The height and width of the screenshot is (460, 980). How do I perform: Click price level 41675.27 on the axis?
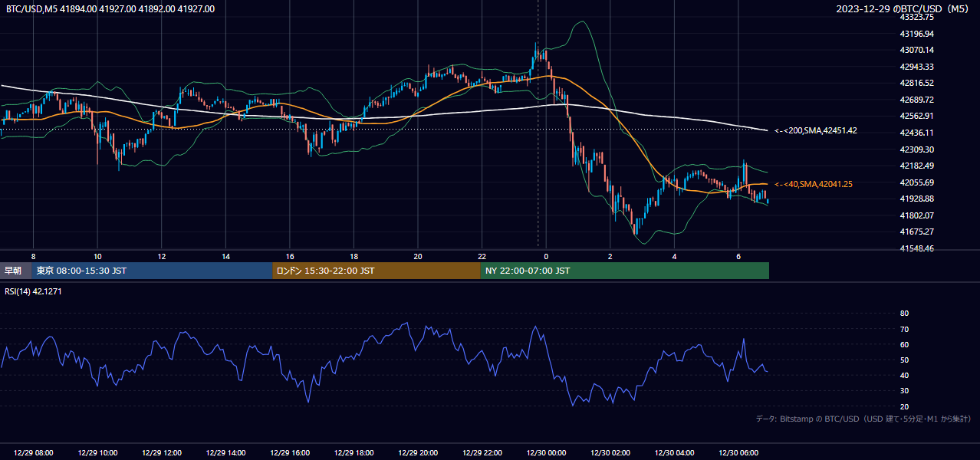click(x=916, y=232)
